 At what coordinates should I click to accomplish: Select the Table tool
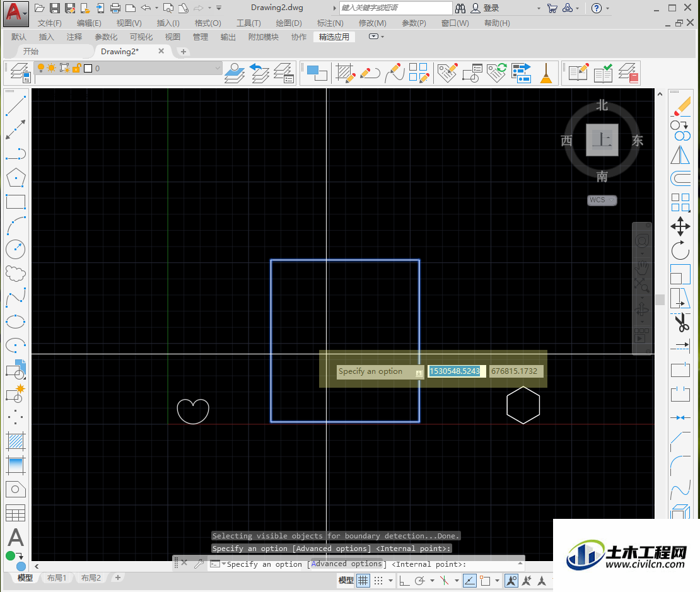(16, 513)
